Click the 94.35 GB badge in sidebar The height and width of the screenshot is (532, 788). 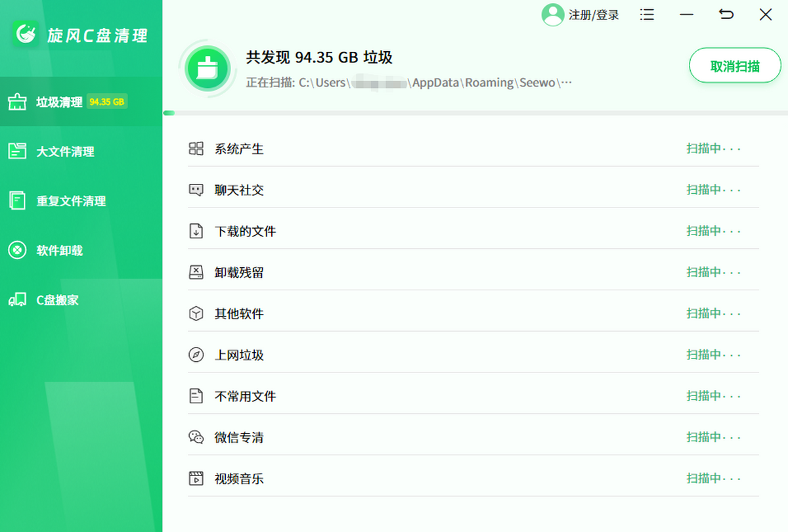coord(107,102)
